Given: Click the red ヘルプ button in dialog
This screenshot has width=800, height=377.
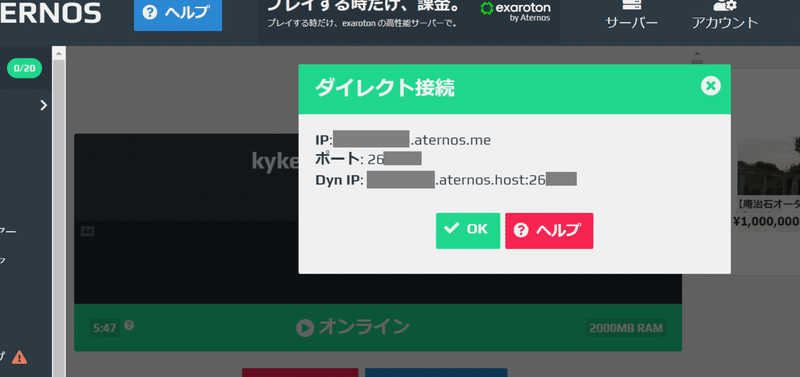Looking at the screenshot, I should coord(549,231).
